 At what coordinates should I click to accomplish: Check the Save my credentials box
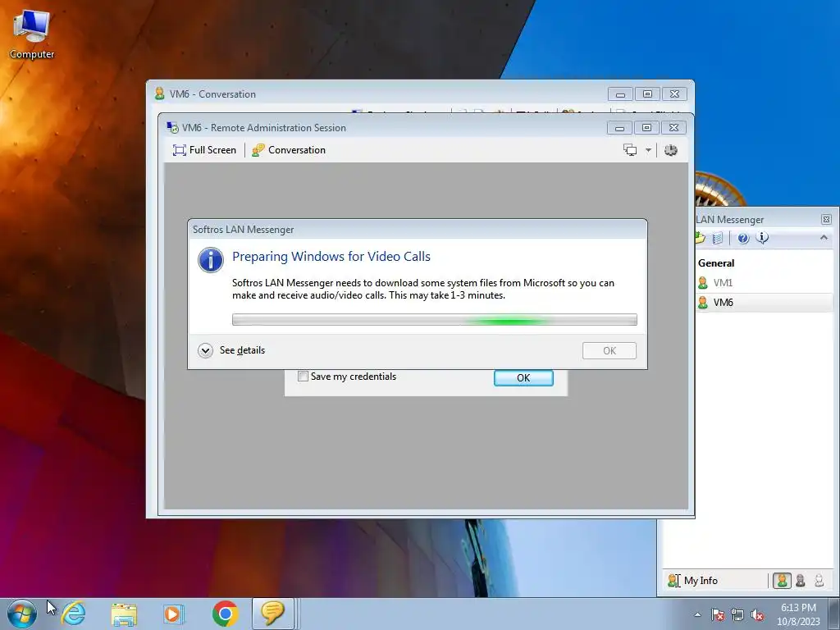point(304,376)
